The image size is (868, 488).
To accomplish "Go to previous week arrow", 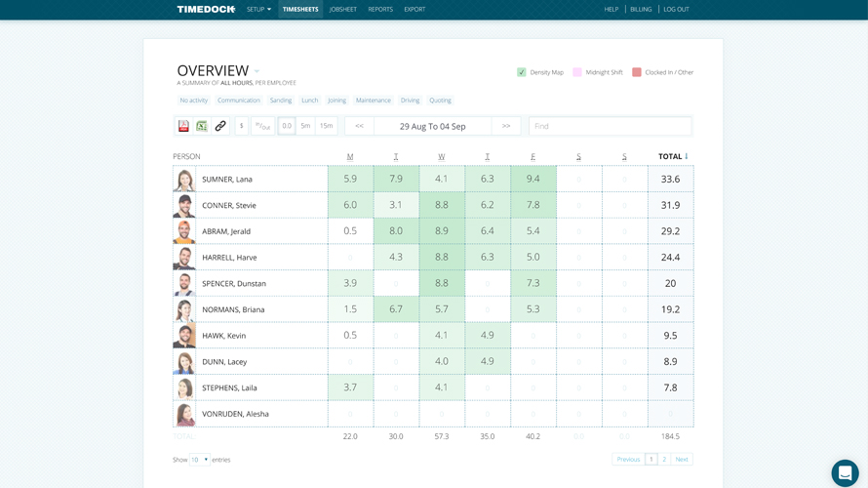I will point(359,126).
